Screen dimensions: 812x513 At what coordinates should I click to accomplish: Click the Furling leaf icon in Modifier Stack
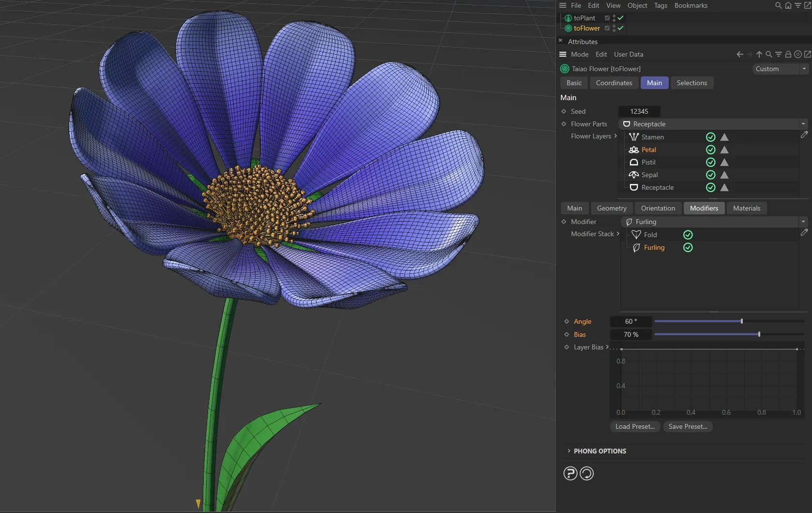coord(637,247)
